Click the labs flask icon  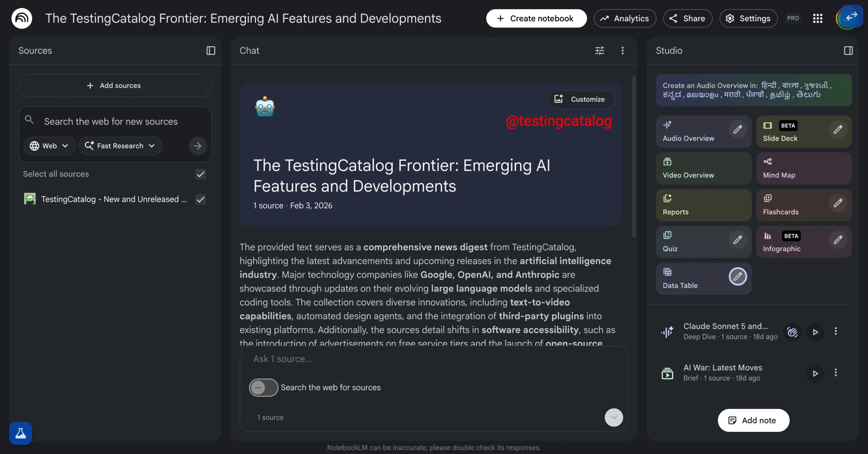click(x=21, y=433)
